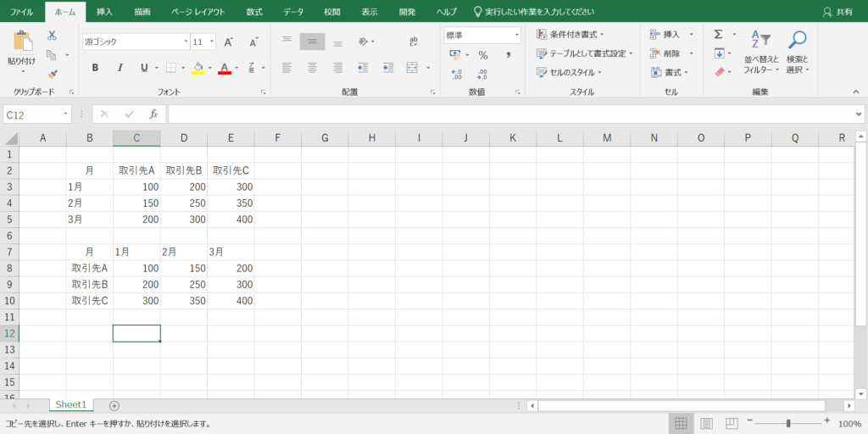Click the Percent Style icon
This screenshot has width=868, height=434.
pos(483,55)
